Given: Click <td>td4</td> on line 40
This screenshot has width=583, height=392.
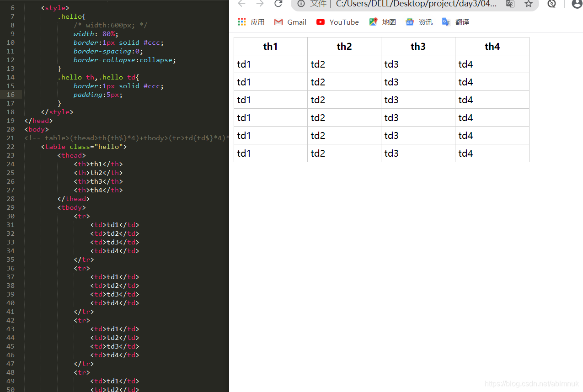Looking at the screenshot, I should tap(115, 303).
